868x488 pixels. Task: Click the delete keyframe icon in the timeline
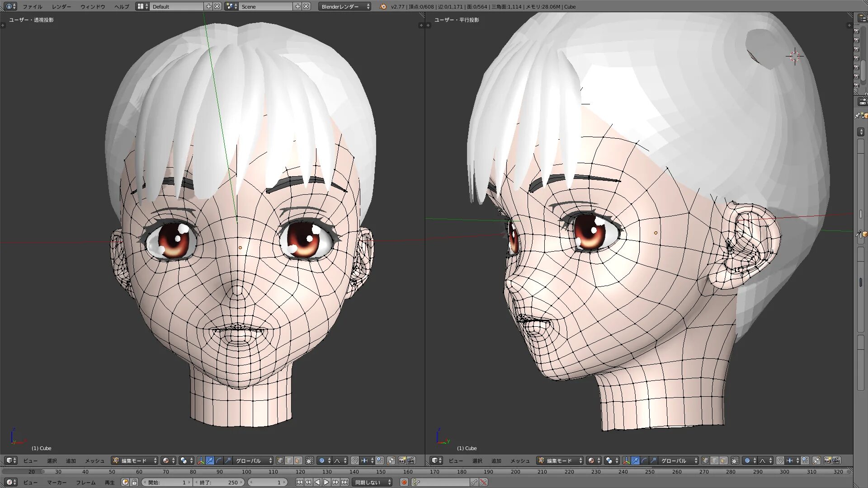pyautogui.click(x=483, y=482)
